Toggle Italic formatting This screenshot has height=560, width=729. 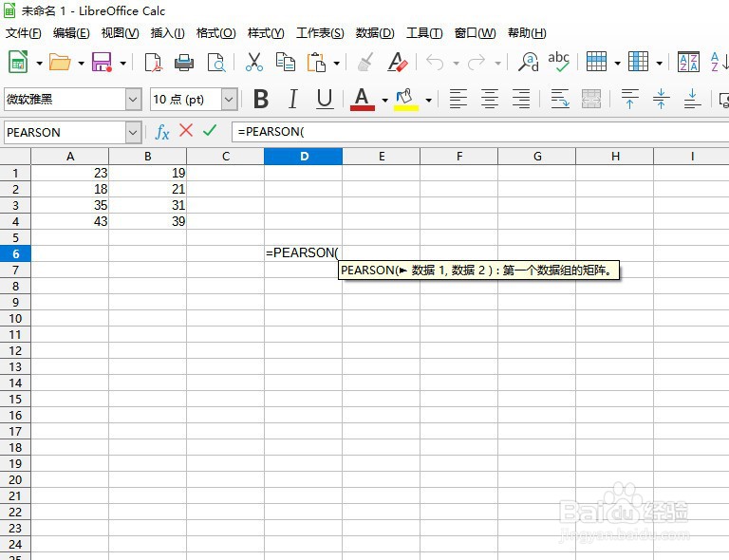[x=293, y=99]
